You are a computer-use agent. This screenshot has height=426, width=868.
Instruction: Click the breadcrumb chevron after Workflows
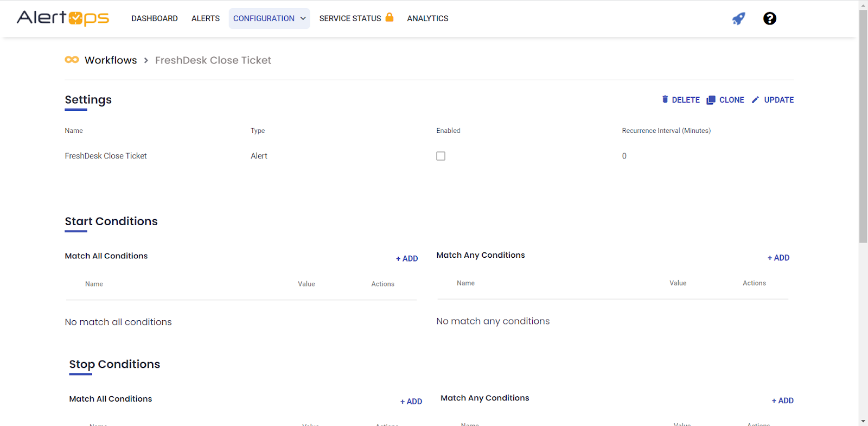tap(146, 60)
